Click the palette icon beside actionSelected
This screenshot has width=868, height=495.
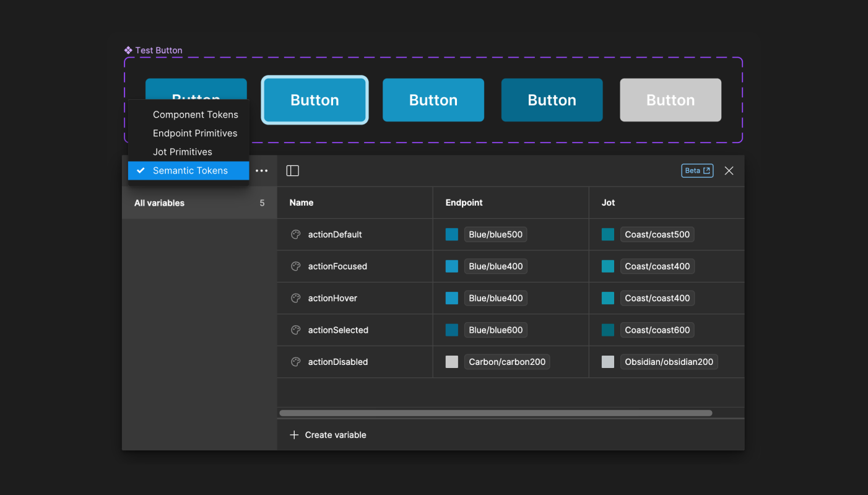pyautogui.click(x=296, y=330)
